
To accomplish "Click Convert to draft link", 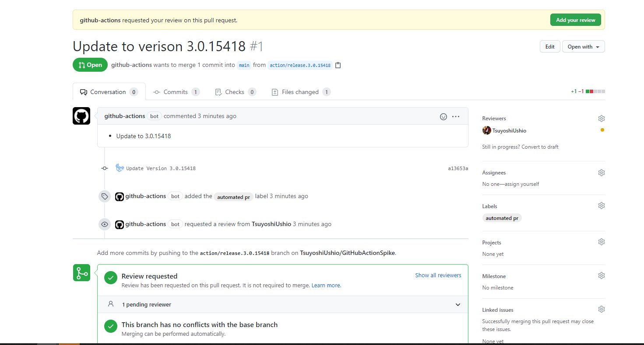I will [540, 147].
